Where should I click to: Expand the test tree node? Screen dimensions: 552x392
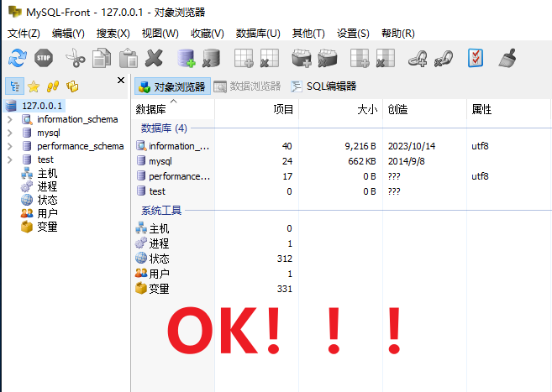click(x=10, y=159)
